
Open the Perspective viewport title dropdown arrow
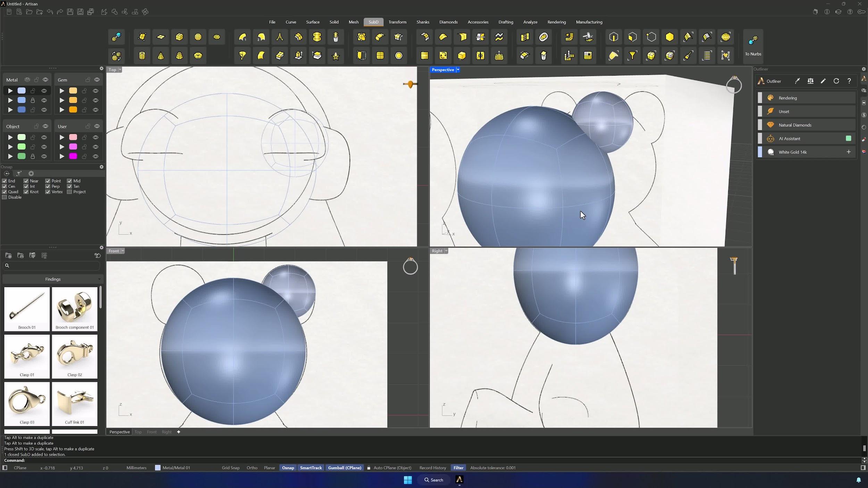pyautogui.click(x=458, y=70)
